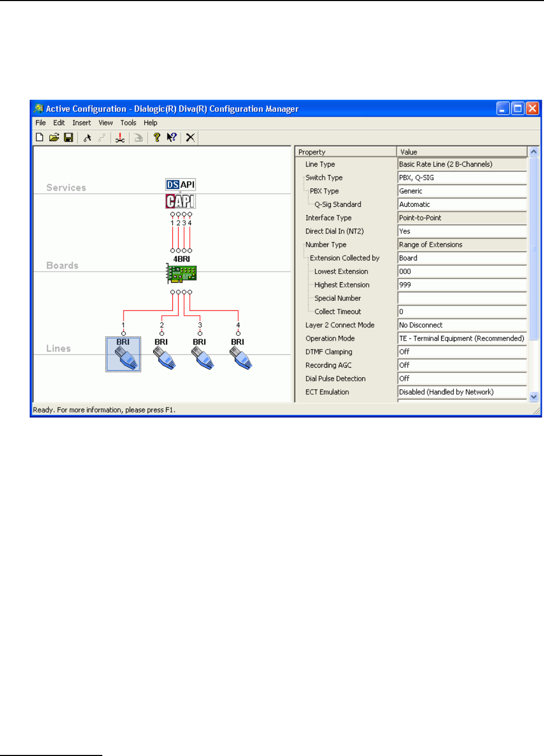
Task: Open the Recording AGC Off value
Action: [x=462, y=365]
